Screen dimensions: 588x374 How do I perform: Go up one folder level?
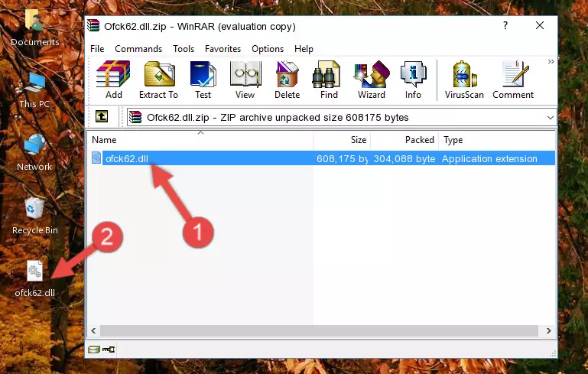click(102, 117)
